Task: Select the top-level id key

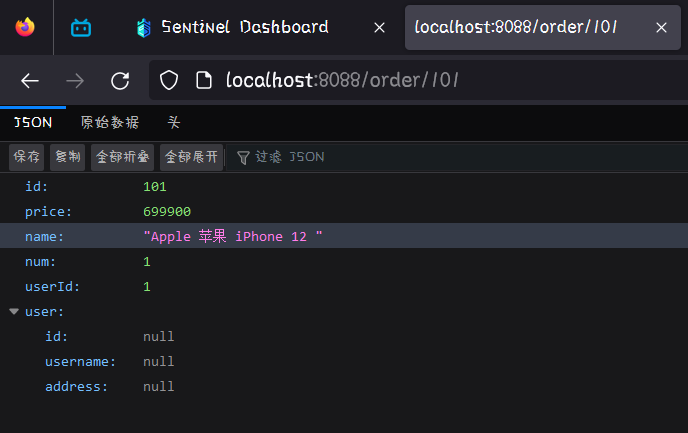Action: [36, 186]
